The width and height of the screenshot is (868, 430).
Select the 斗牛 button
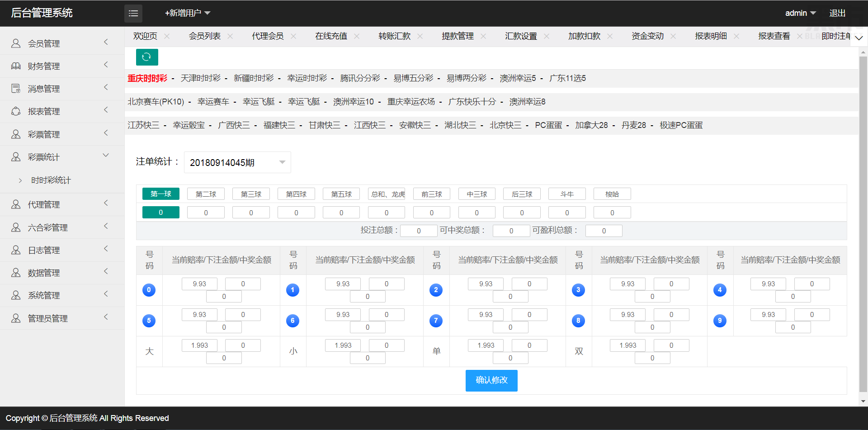click(567, 194)
